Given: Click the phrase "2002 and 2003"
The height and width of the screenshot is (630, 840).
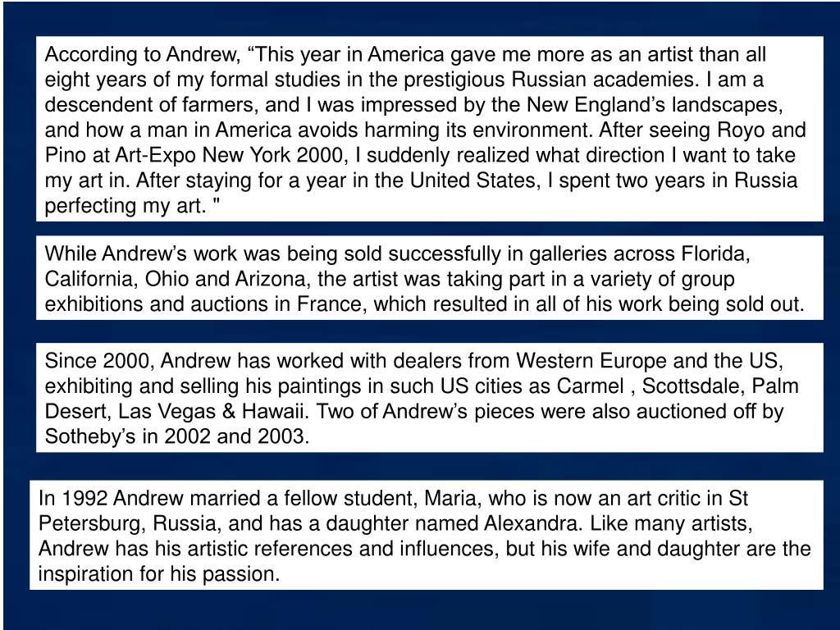Looking at the screenshot, I should (x=235, y=436).
